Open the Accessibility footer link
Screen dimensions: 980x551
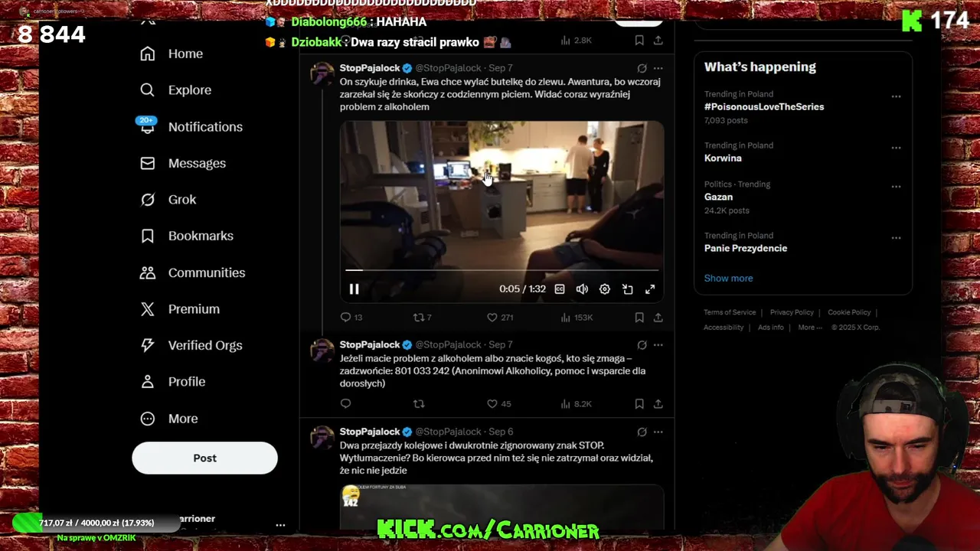tap(724, 328)
